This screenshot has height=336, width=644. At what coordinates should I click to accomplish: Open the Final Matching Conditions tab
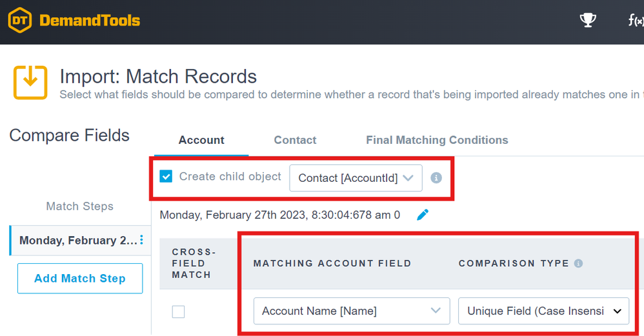pos(437,140)
